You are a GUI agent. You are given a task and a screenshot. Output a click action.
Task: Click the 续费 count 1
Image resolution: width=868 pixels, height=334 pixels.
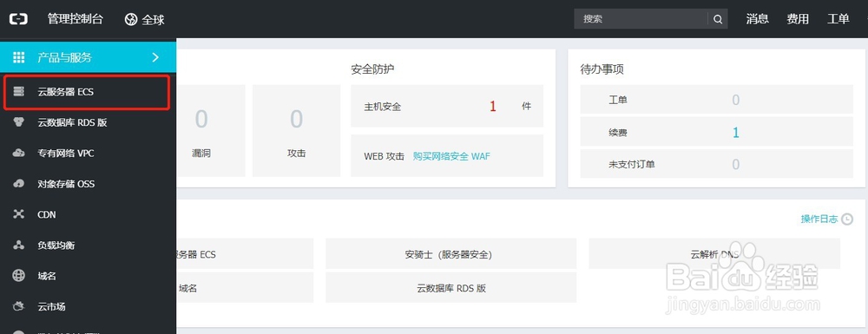736,133
